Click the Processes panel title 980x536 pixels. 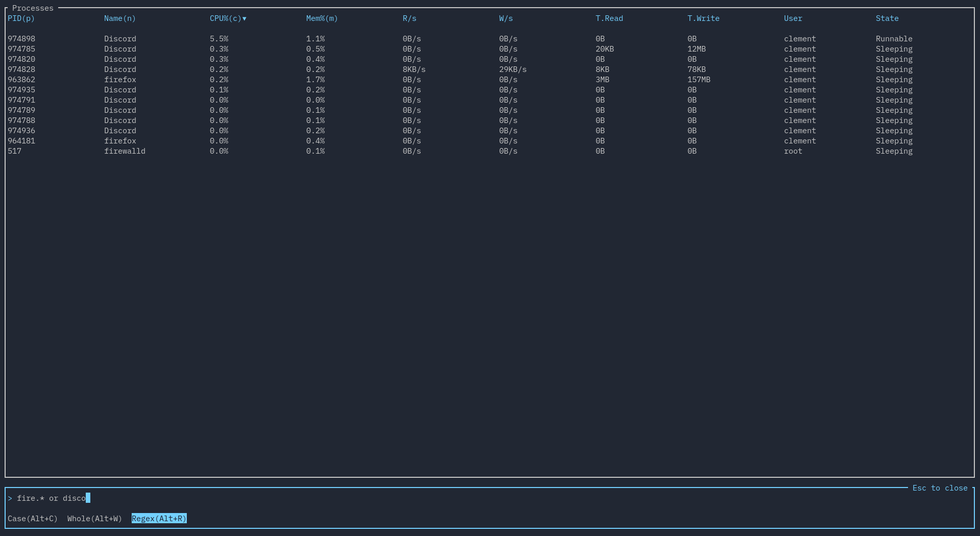[x=32, y=8]
